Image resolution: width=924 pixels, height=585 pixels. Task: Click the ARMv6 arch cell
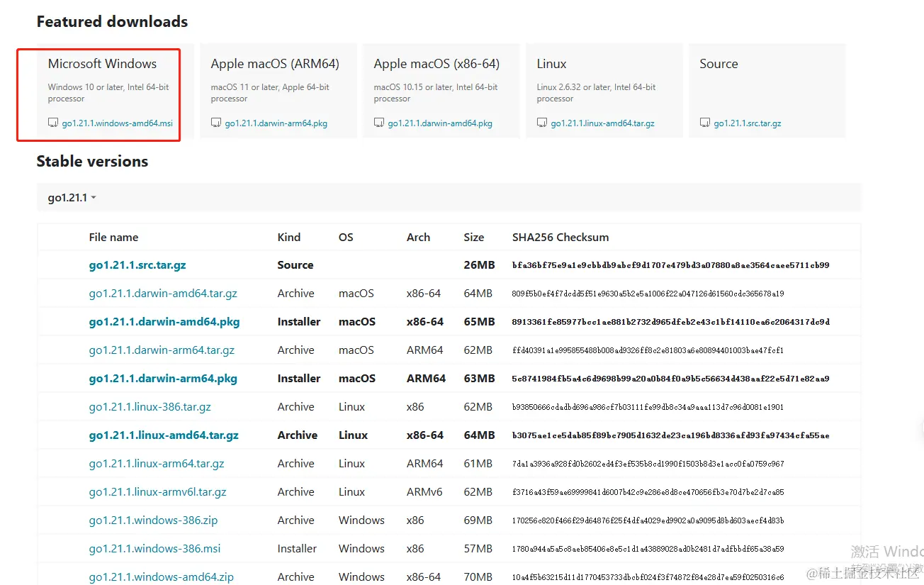pos(424,492)
